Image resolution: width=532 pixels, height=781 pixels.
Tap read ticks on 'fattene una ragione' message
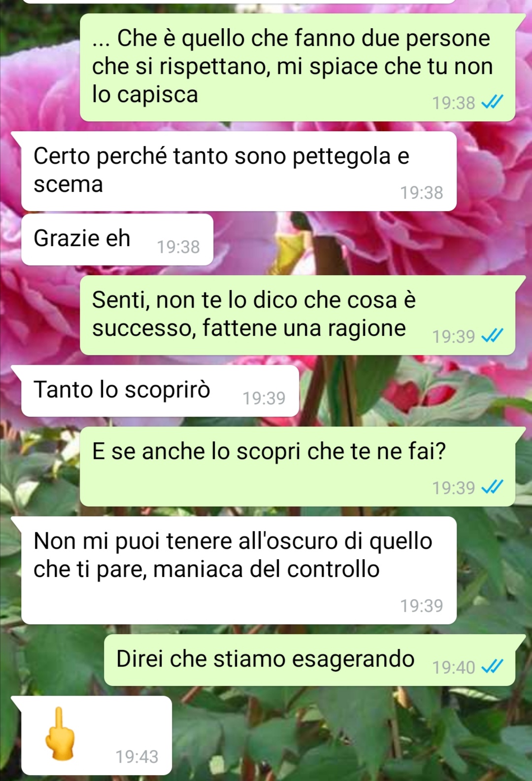point(492,336)
